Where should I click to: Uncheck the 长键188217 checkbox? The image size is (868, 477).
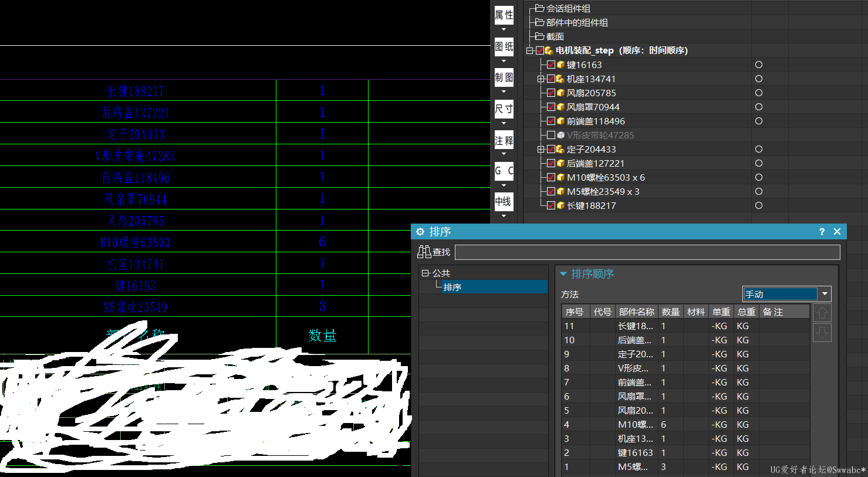(551, 205)
